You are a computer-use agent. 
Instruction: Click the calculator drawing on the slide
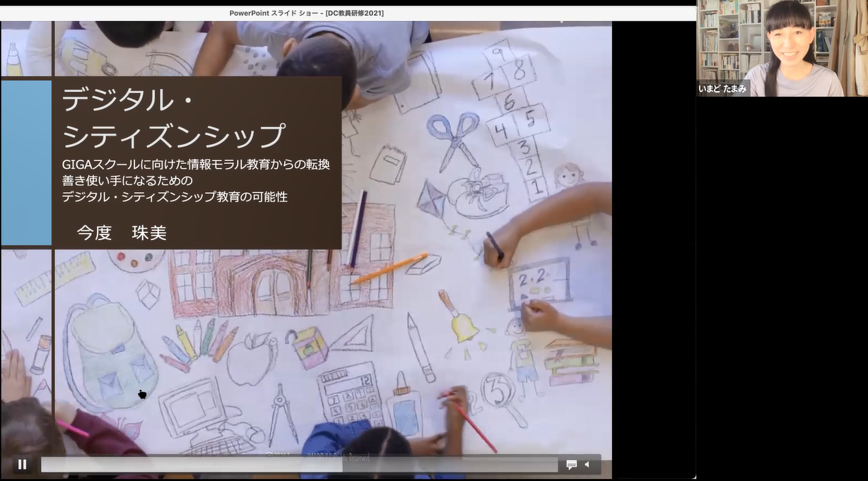pyautogui.click(x=349, y=392)
